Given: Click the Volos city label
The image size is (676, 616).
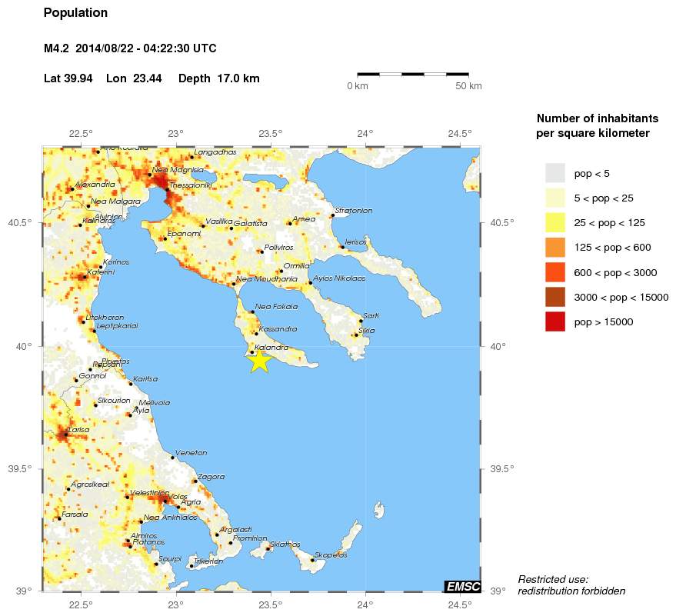Looking at the screenshot, I should tap(178, 497).
